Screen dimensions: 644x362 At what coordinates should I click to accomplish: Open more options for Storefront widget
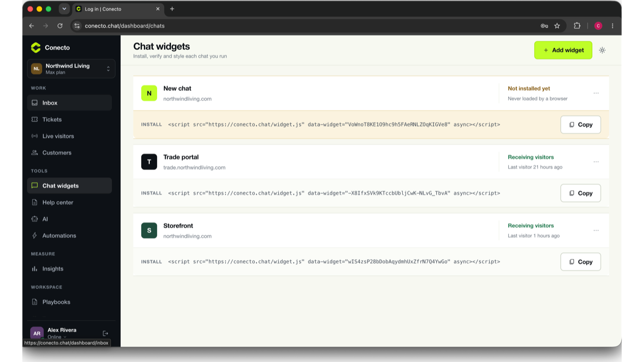point(596,230)
